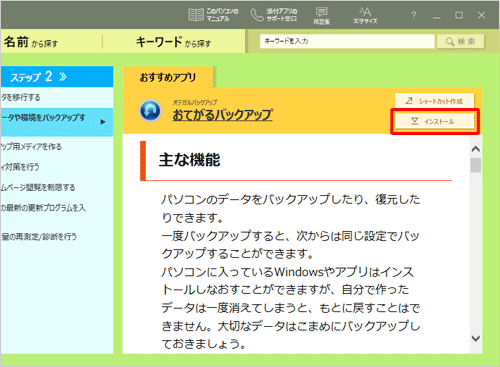This screenshot has height=367, width=500.
Task: Click the 検索 search button
Action: (461, 41)
